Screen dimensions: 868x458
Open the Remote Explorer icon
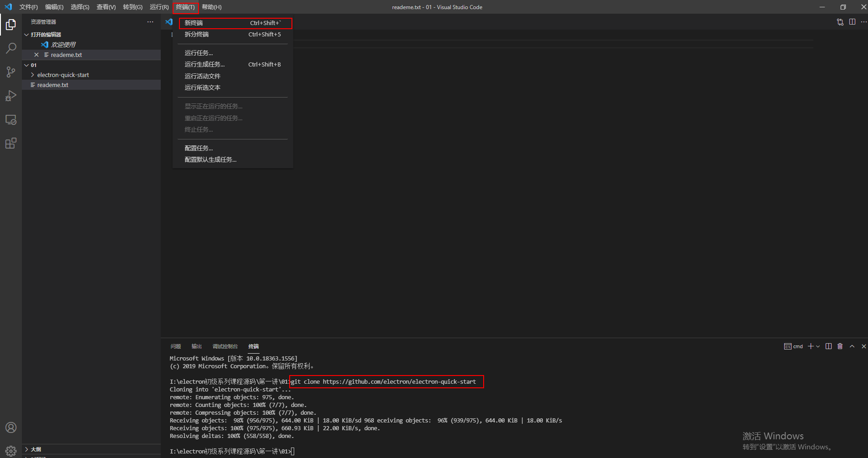(x=10, y=119)
